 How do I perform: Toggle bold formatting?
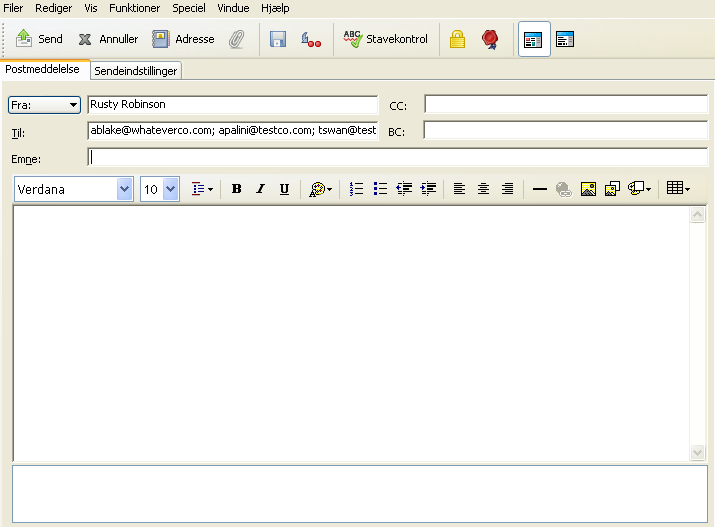[236, 189]
